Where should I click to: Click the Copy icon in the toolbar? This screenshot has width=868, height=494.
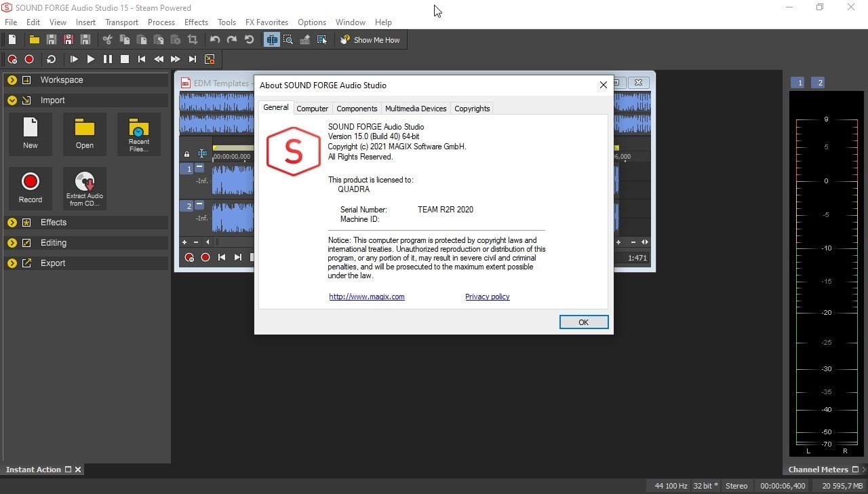click(x=124, y=40)
